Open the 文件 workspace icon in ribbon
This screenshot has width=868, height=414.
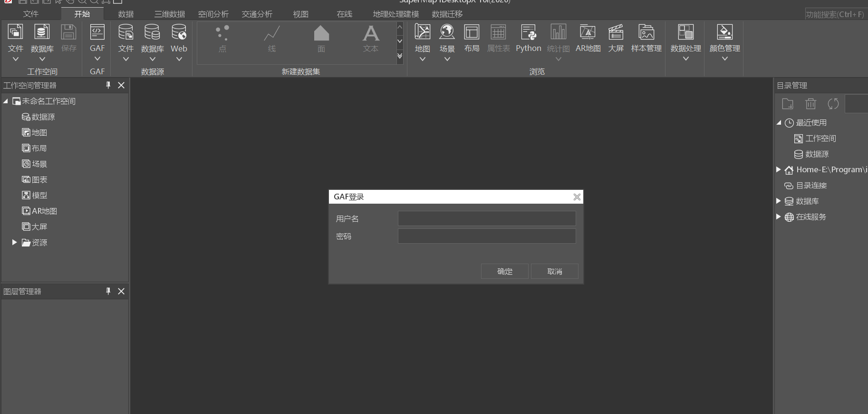16,32
